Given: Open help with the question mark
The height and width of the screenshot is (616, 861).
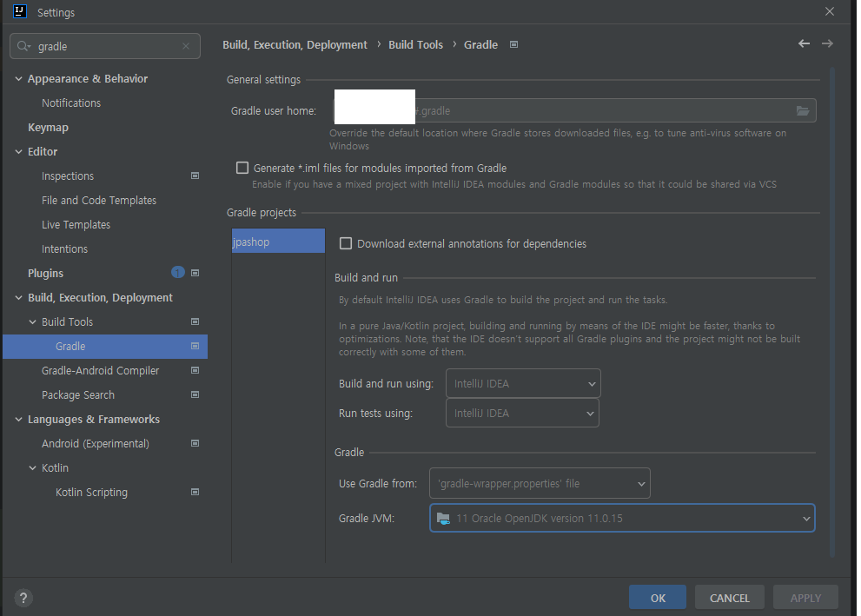Looking at the screenshot, I should coord(23,598).
